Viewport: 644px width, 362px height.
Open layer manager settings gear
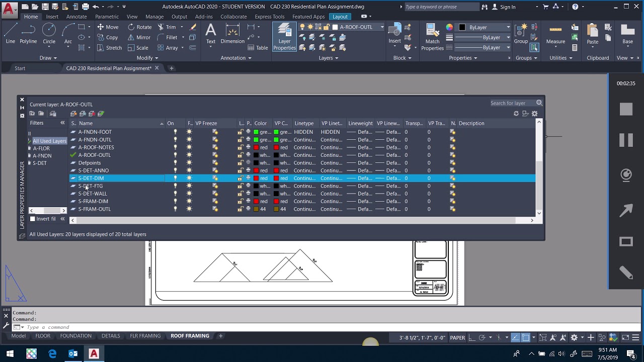[x=534, y=114]
